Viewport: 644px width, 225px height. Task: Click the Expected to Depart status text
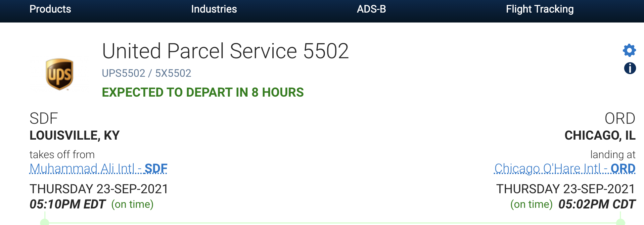203,92
